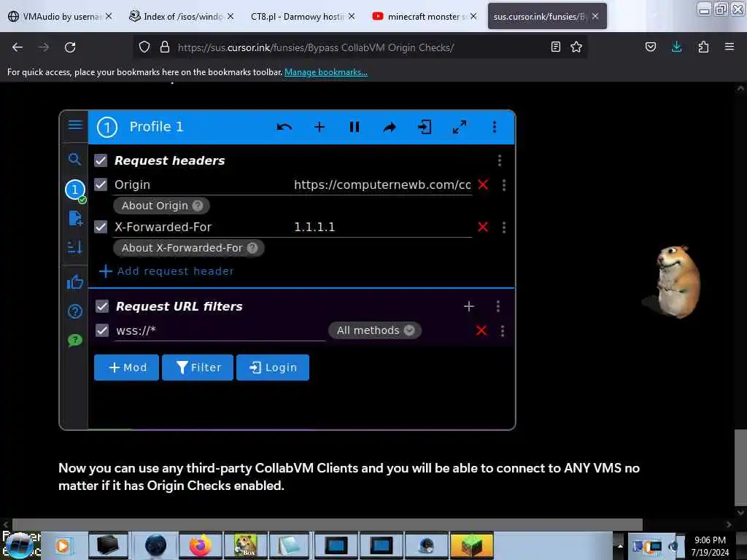Click the undo arrow in Profile 1 bar
The width and height of the screenshot is (747, 560).
pos(284,127)
